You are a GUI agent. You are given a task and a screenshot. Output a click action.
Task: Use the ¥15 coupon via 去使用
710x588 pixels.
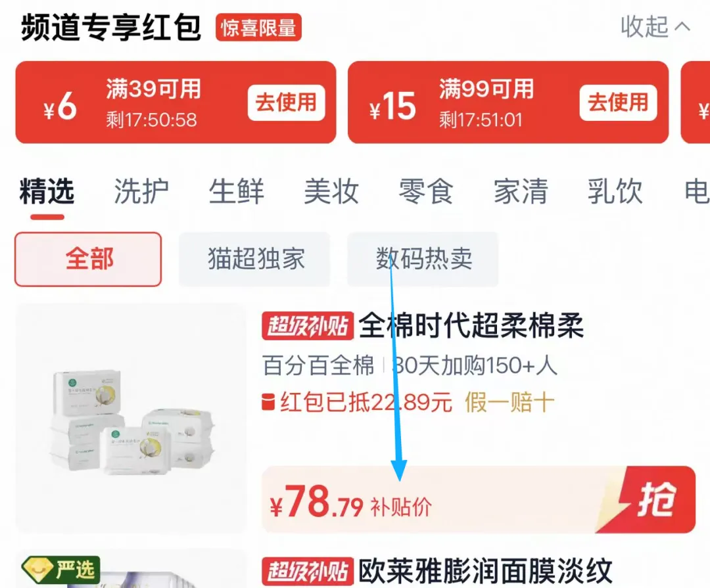pyautogui.click(x=618, y=102)
